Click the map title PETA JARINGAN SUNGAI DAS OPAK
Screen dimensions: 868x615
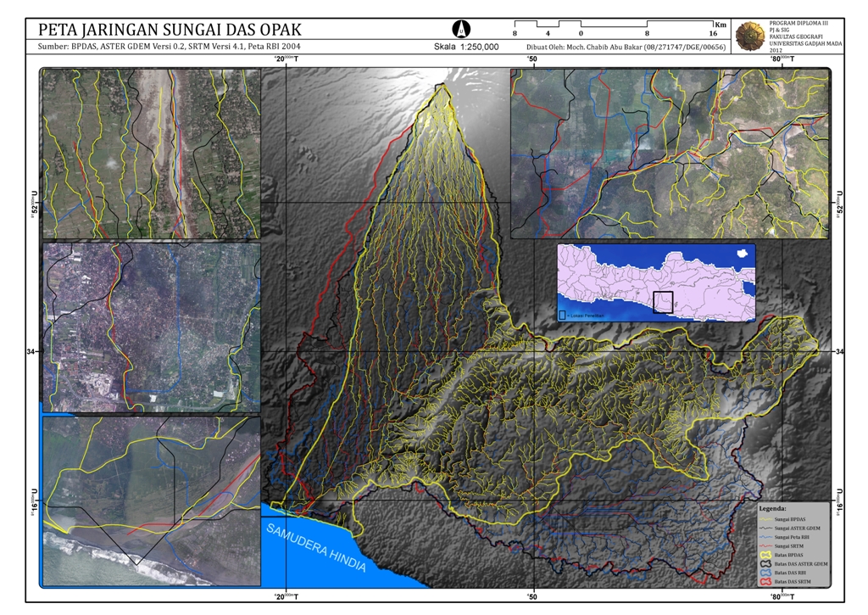(x=170, y=30)
